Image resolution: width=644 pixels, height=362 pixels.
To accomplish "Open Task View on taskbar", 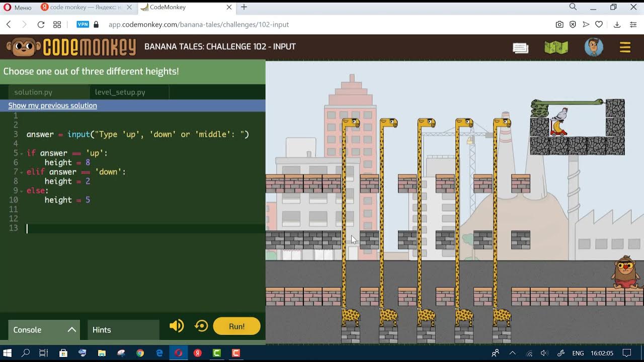I will point(44,353).
